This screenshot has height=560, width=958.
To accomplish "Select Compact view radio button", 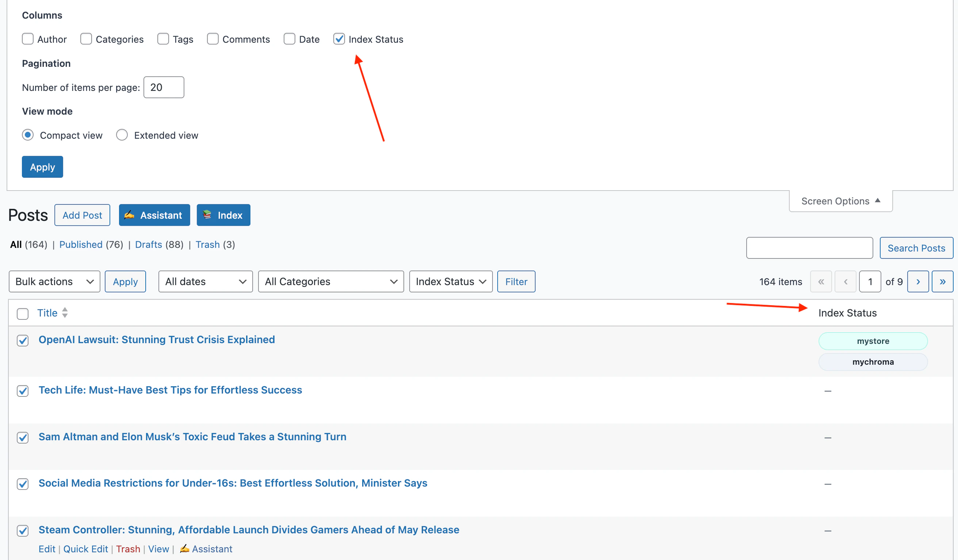I will [x=28, y=135].
